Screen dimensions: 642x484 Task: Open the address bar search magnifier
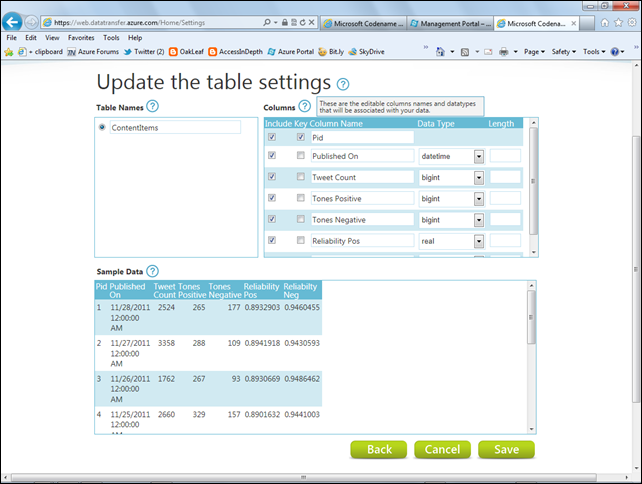[267, 22]
